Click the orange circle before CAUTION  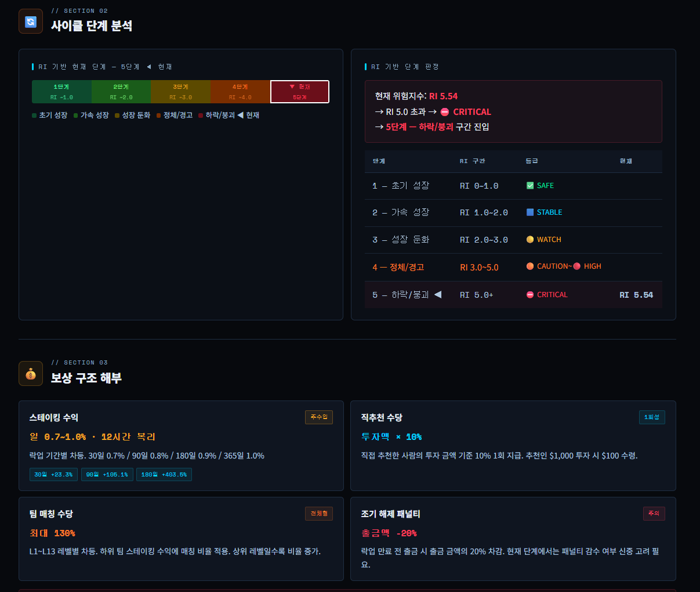click(530, 266)
